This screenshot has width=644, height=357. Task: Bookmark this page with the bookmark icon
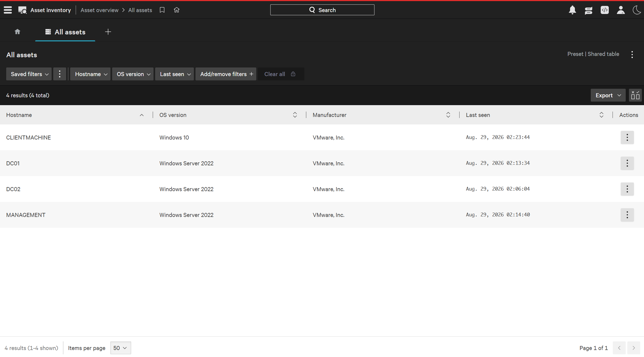162,10
